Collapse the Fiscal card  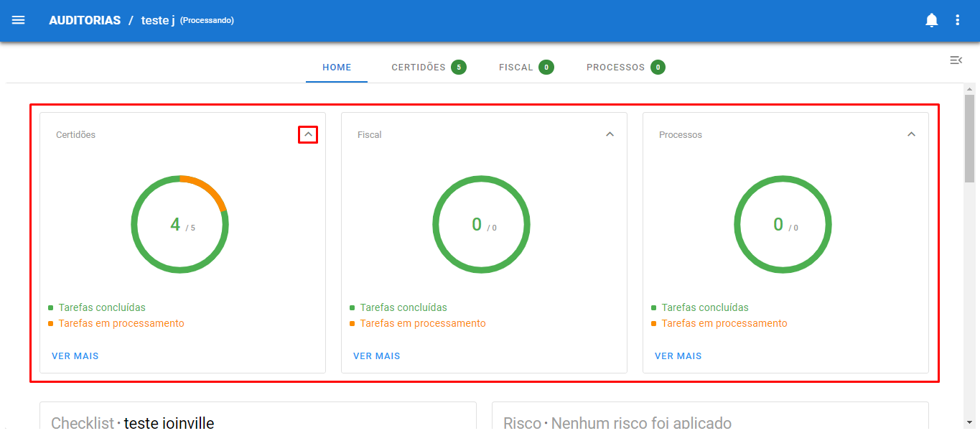[x=610, y=134]
